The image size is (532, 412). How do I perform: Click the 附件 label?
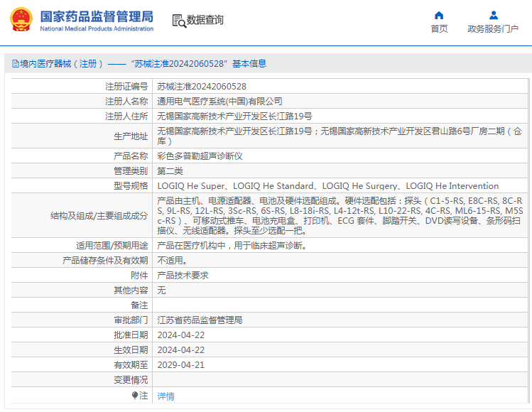tap(139, 276)
